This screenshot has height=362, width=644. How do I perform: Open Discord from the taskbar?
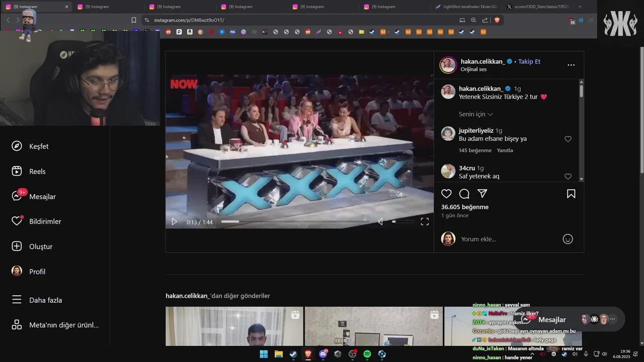pos(323,354)
